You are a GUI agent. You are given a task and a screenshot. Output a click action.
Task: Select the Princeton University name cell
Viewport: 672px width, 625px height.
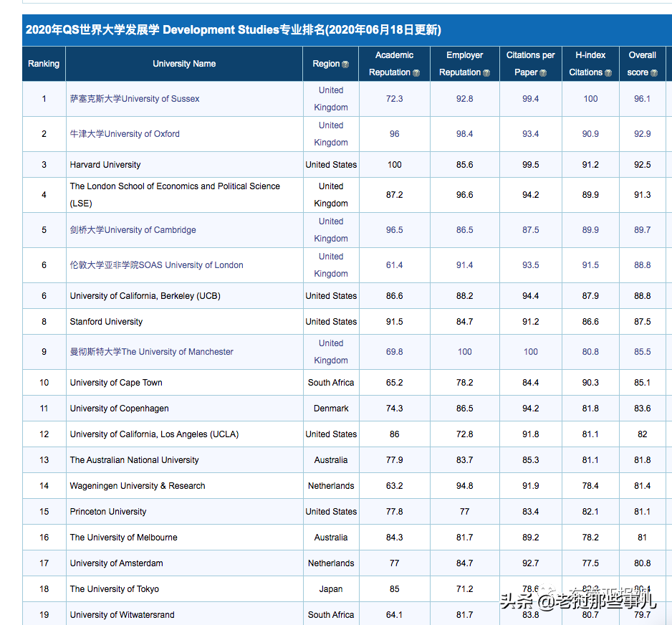click(184, 512)
